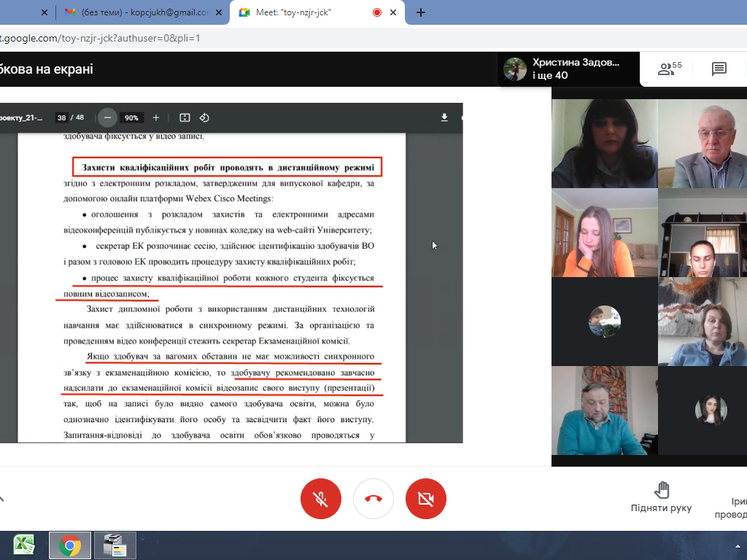747x560 pixels.
Task: Click the 90% zoom level field
Action: (x=131, y=117)
